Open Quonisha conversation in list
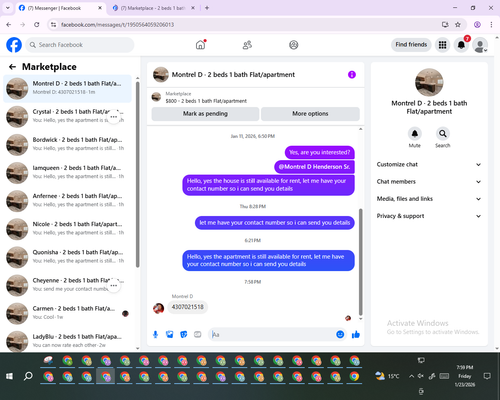 tap(67, 257)
